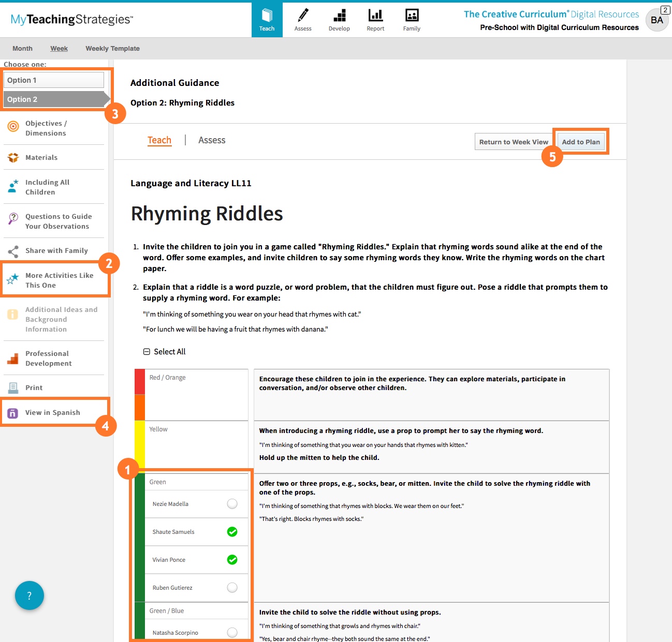Uncheck Shaute Samuels' green checkmark

coord(232,532)
